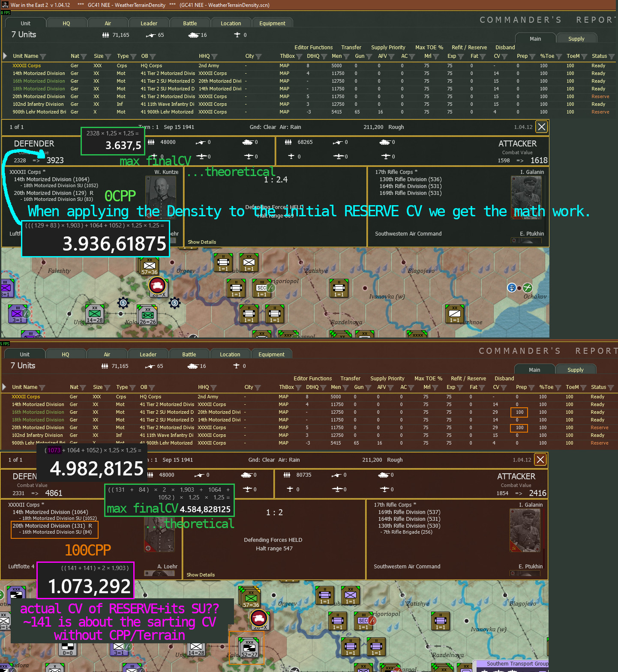
Task: Click Supply Priority in upper report
Action: 388,48
